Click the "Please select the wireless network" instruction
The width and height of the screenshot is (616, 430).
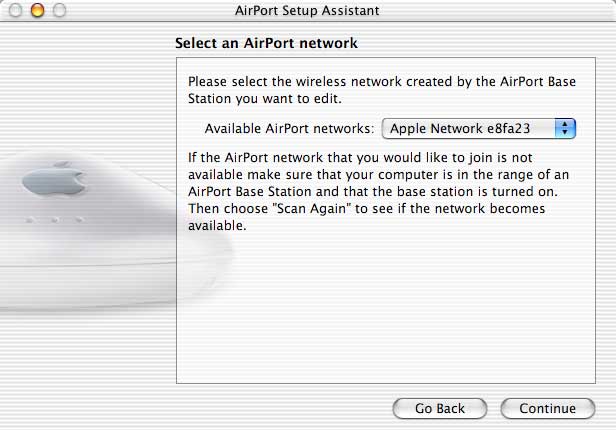[382, 90]
